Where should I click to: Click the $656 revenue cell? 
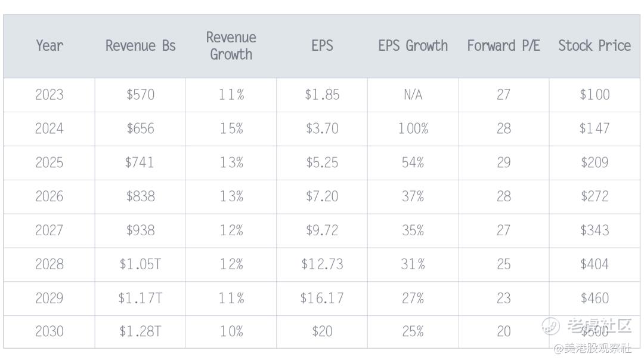coord(141,128)
